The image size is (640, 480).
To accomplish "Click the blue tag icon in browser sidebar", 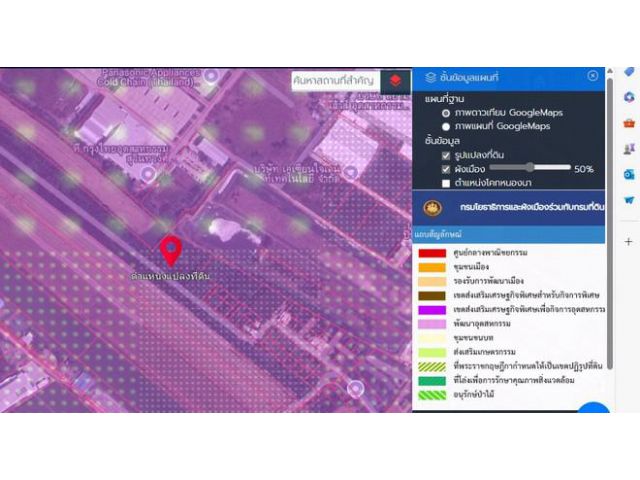I will (629, 73).
